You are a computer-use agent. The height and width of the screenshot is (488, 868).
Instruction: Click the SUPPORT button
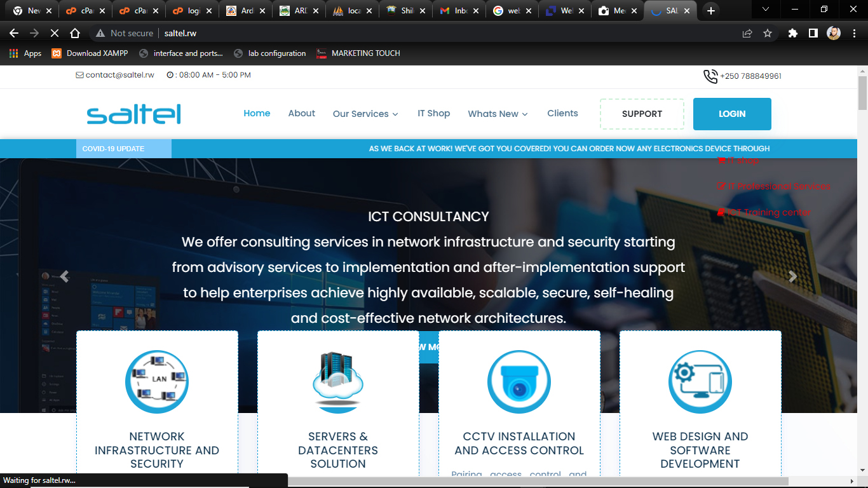pyautogui.click(x=642, y=114)
